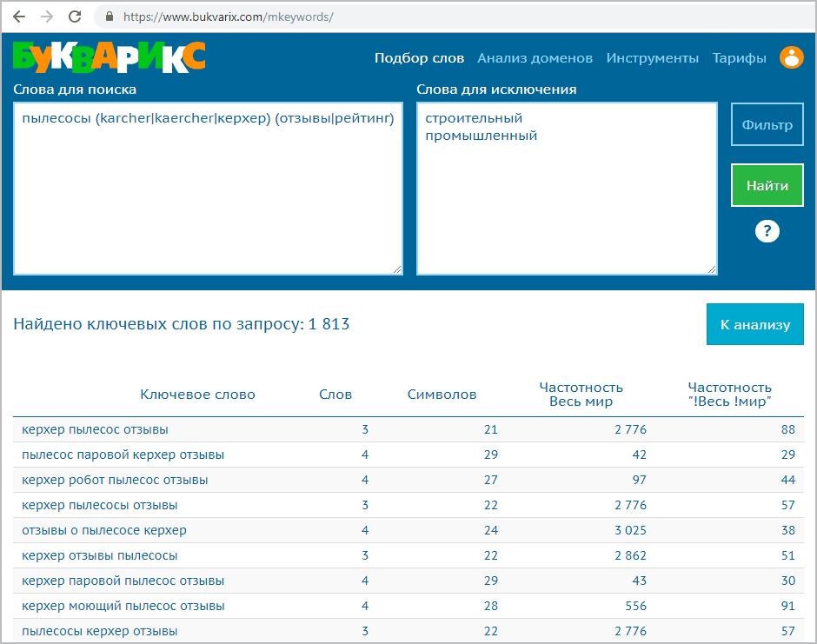Sort by Ключевое слово column header

[x=197, y=395]
